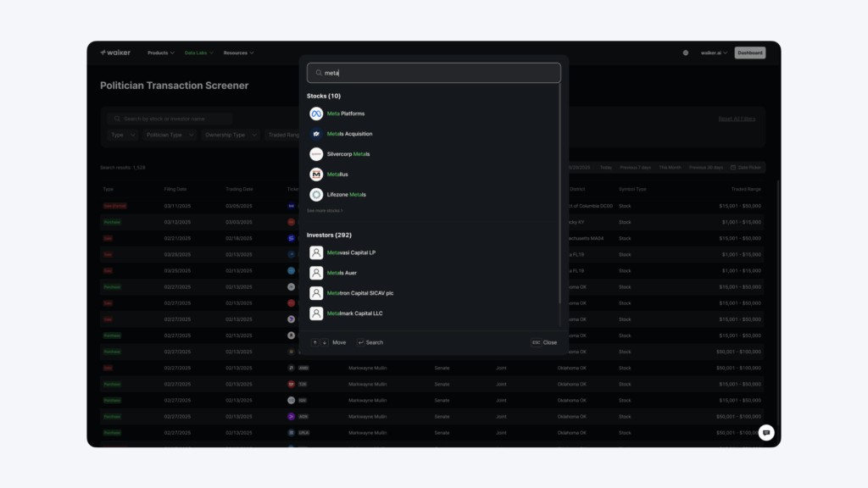Open the chat support bubble icon

766,433
